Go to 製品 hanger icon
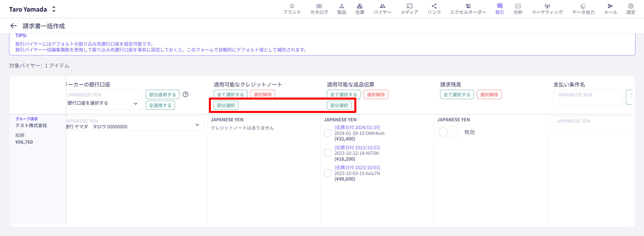This screenshot has height=236, width=644. (342, 6)
